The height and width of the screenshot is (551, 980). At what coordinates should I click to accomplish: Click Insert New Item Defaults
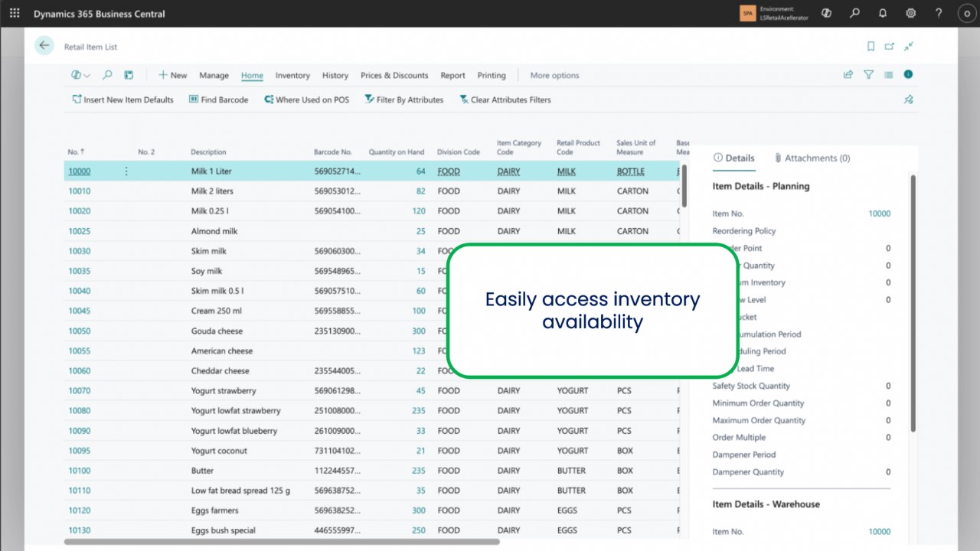[x=122, y=99]
